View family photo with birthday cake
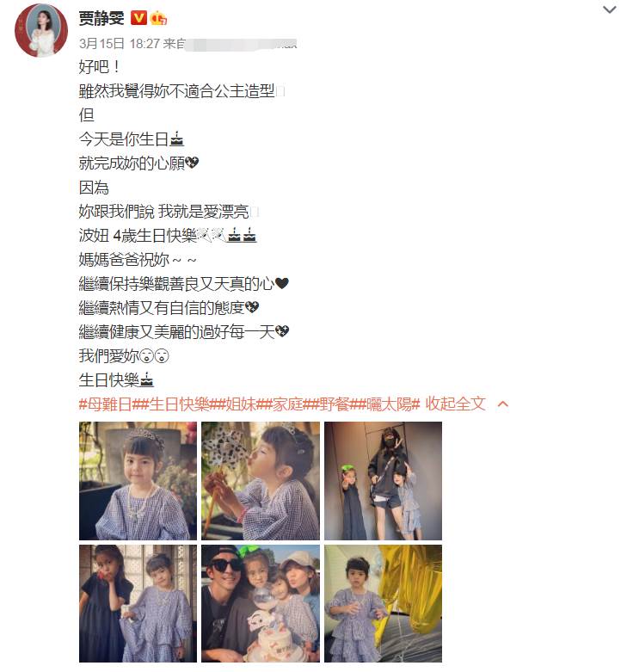 tap(261, 604)
